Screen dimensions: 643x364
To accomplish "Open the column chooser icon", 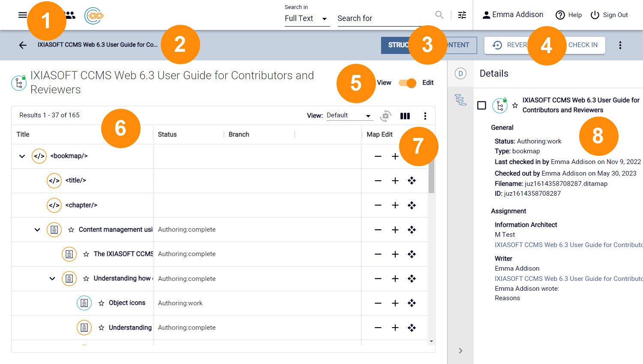I will (405, 116).
